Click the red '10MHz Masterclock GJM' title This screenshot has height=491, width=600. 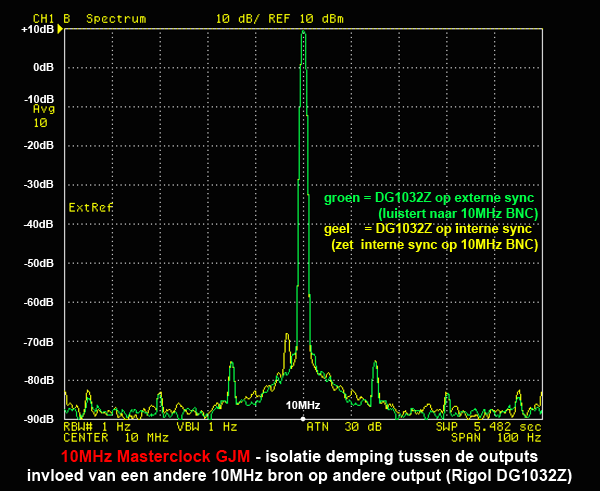click(155, 457)
